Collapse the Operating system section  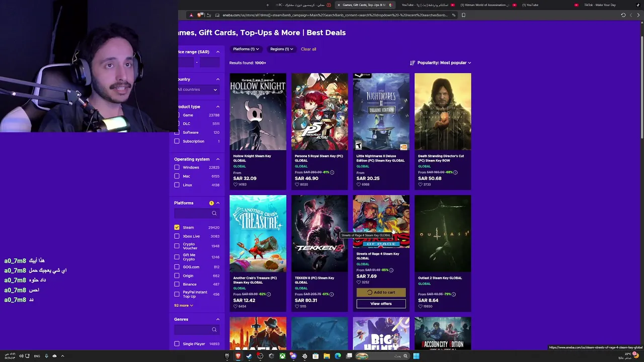(218, 159)
